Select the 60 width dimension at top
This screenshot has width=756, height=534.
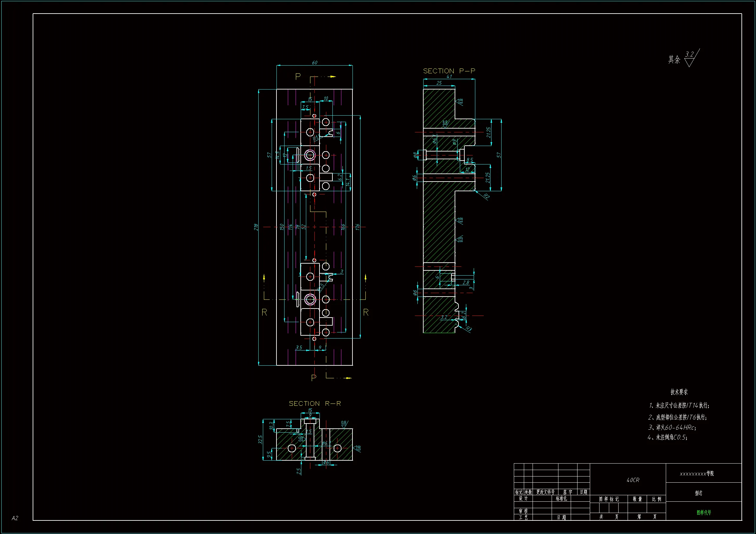pos(314,63)
